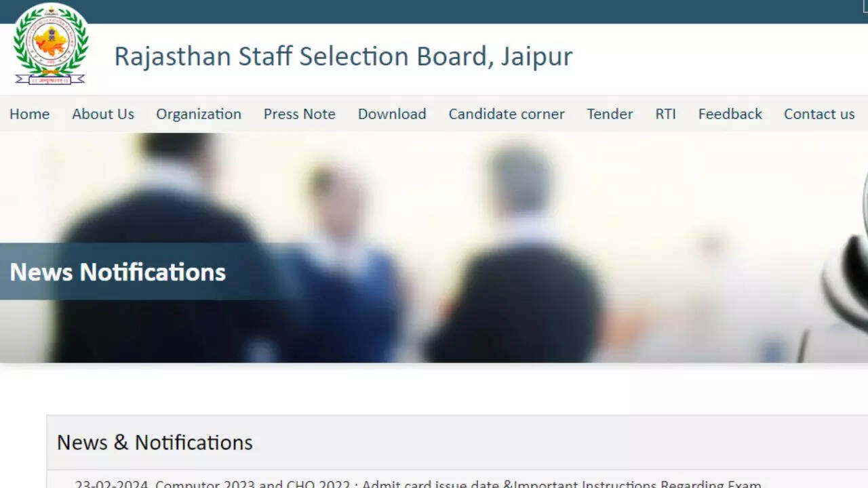Screen dimensions: 868x488
Task: Expand the Candidate corner menu
Action: (x=507, y=114)
